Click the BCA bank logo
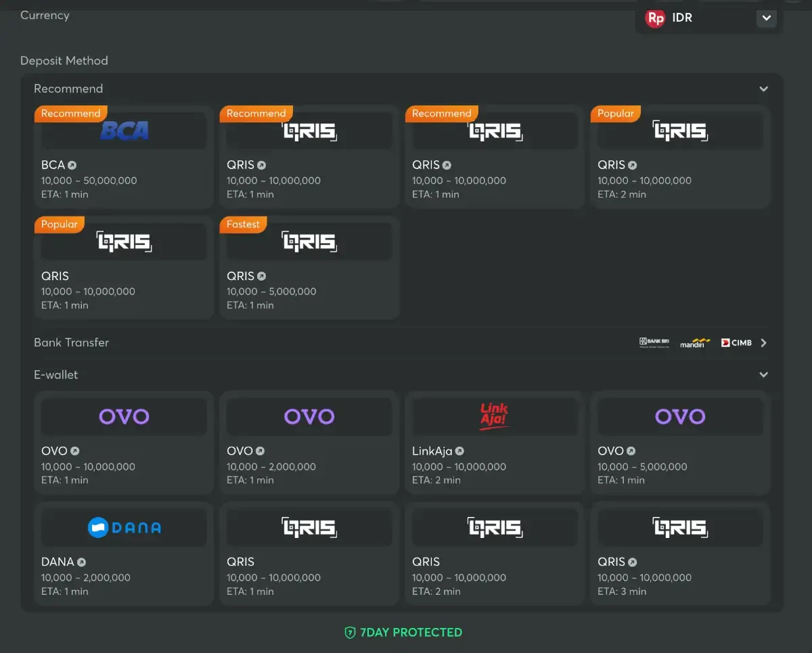 pos(124,131)
